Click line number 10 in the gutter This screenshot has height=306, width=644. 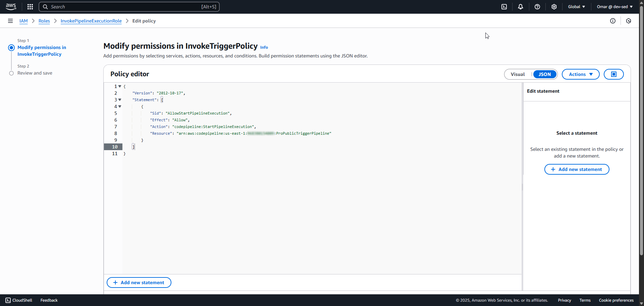(x=115, y=147)
